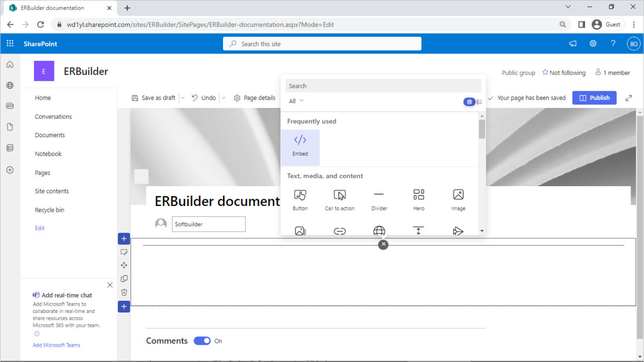
Task: Add the Call to action web part
Action: click(x=339, y=200)
